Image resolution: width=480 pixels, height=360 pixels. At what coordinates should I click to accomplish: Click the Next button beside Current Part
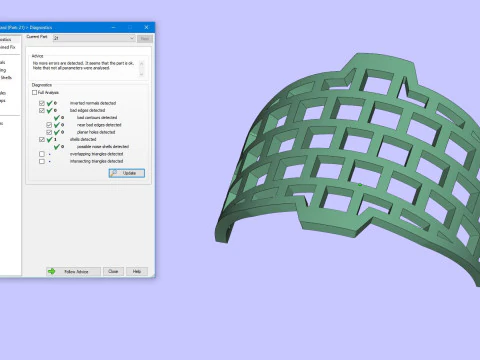[x=145, y=39]
